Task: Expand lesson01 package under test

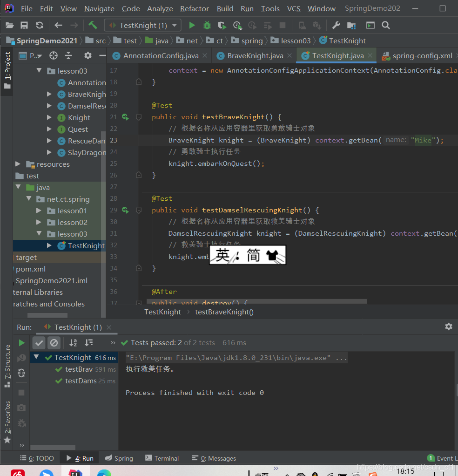Action: pos(39,211)
